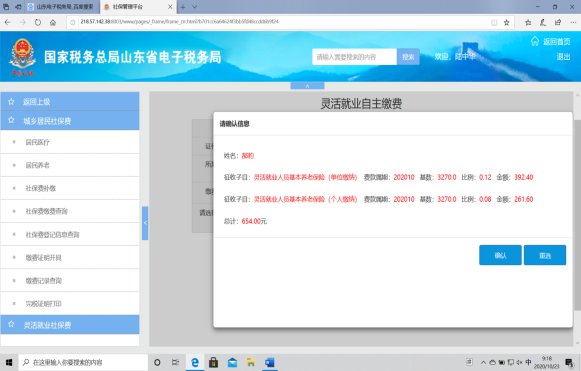Open 社保费缴费查询 in sidebar menu
The width and height of the screenshot is (581, 371).
click(70, 211)
